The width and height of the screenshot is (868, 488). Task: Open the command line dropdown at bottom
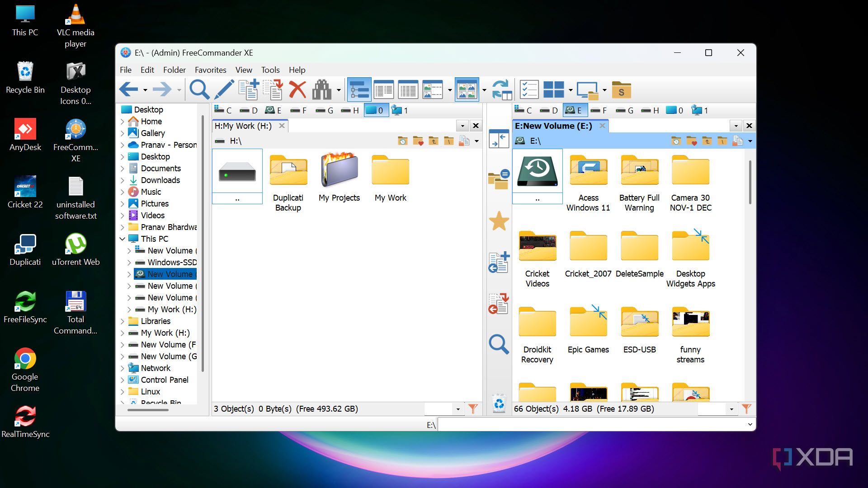750,425
